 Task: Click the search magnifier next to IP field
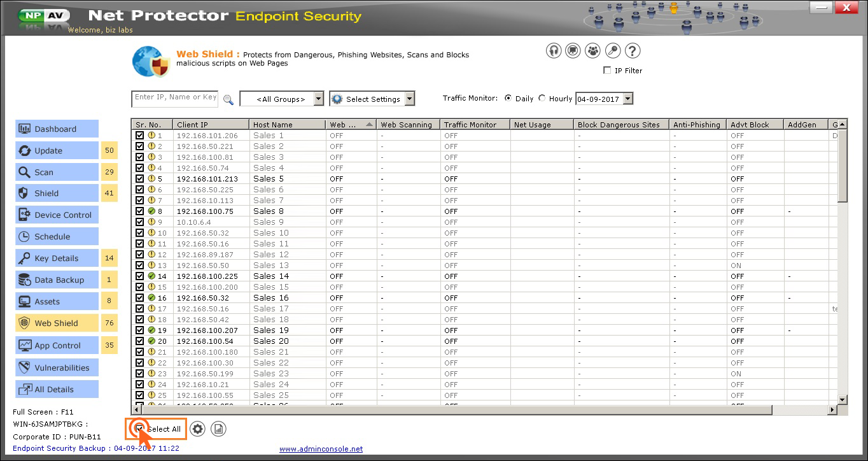pos(228,99)
